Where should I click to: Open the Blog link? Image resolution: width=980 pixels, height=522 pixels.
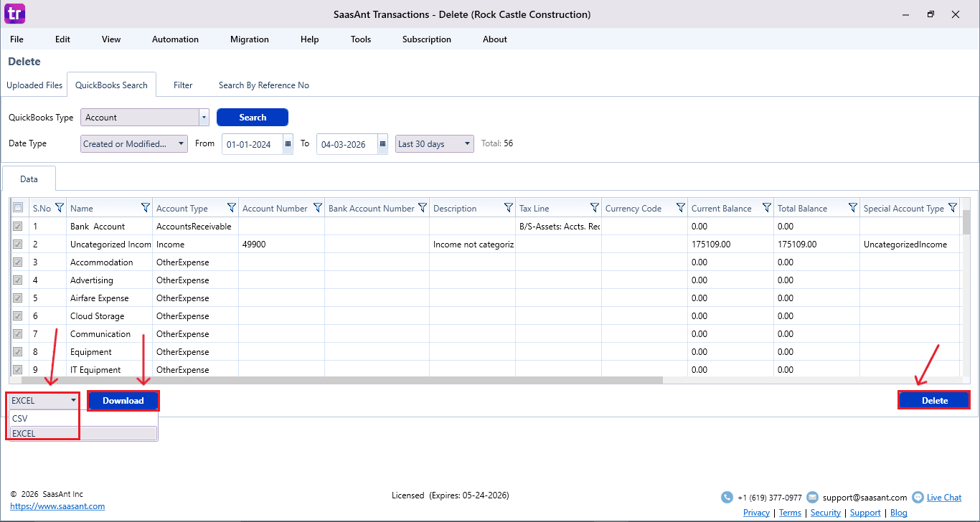click(899, 513)
